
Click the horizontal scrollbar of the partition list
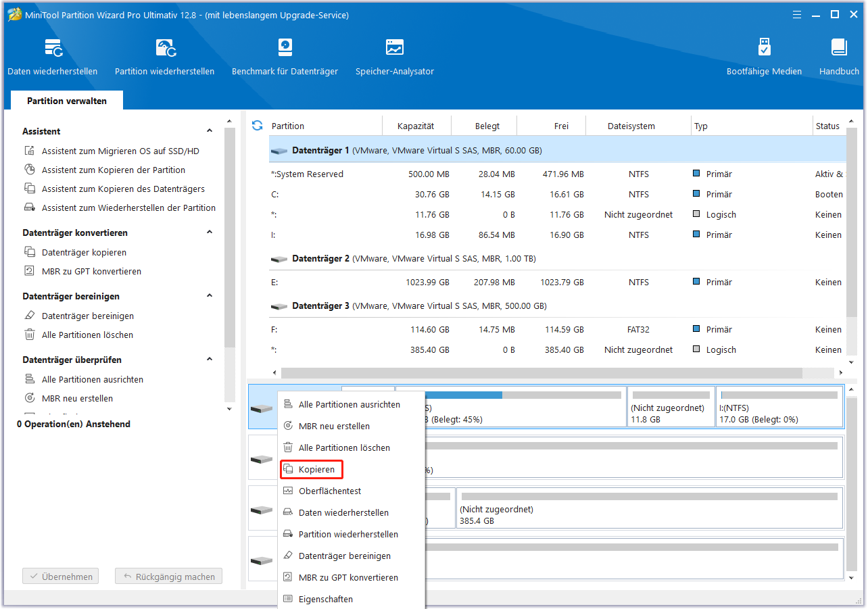coord(541,372)
